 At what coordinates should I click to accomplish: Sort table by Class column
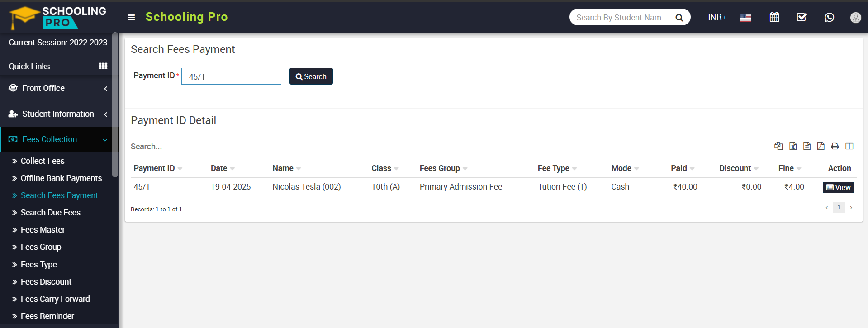click(x=385, y=168)
